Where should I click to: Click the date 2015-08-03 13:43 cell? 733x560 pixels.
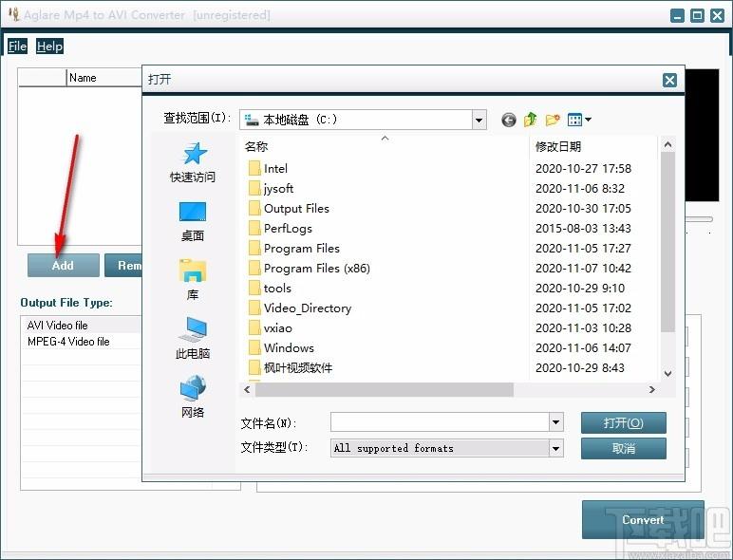[583, 229]
